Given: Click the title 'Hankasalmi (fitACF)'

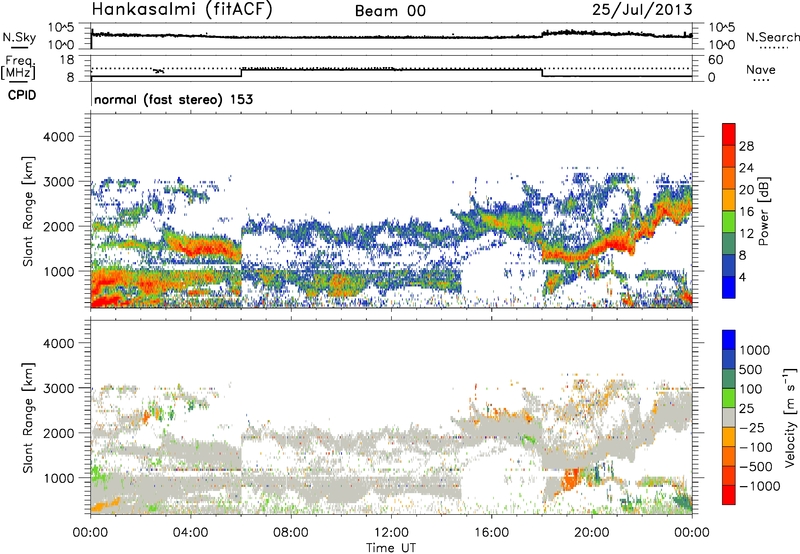Looking at the screenshot, I should click(x=182, y=10).
